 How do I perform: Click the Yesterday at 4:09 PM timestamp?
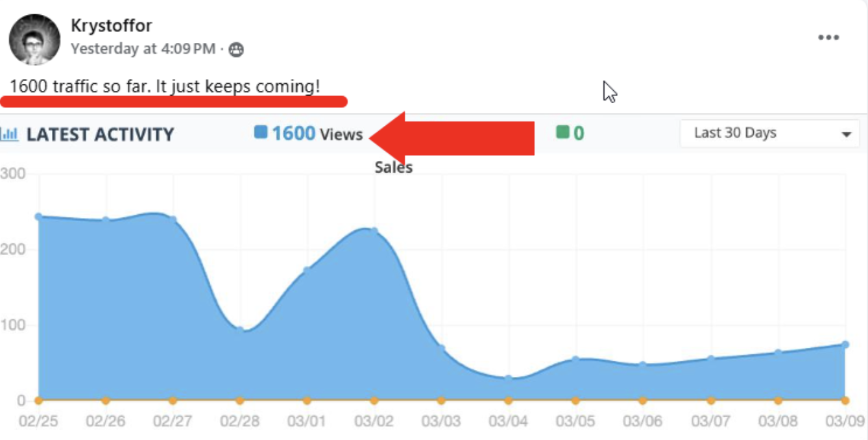tap(143, 49)
